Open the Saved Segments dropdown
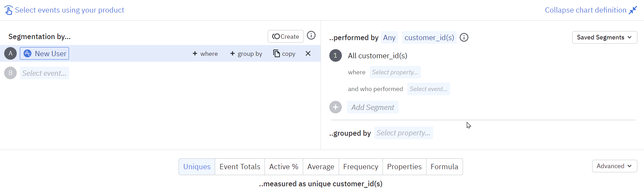 pyautogui.click(x=604, y=37)
